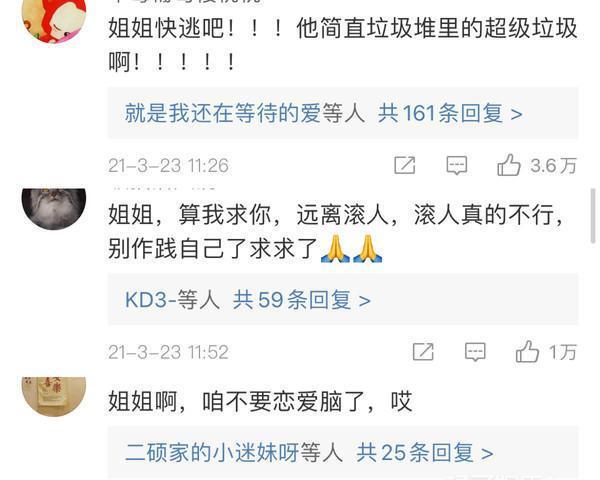The width and height of the screenshot is (600, 480).
Task: Like the 3.6万 comment with thumbs-up
Action: coord(509,165)
